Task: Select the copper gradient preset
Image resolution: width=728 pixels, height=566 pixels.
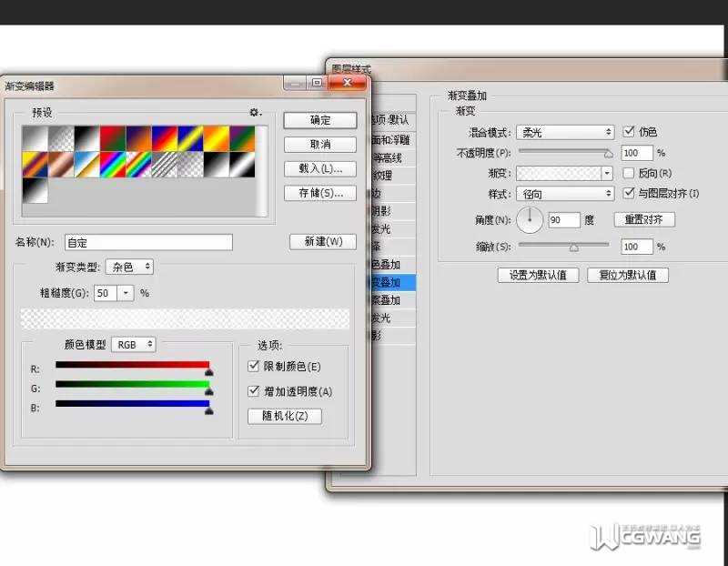Action: (x=61, y=165)
